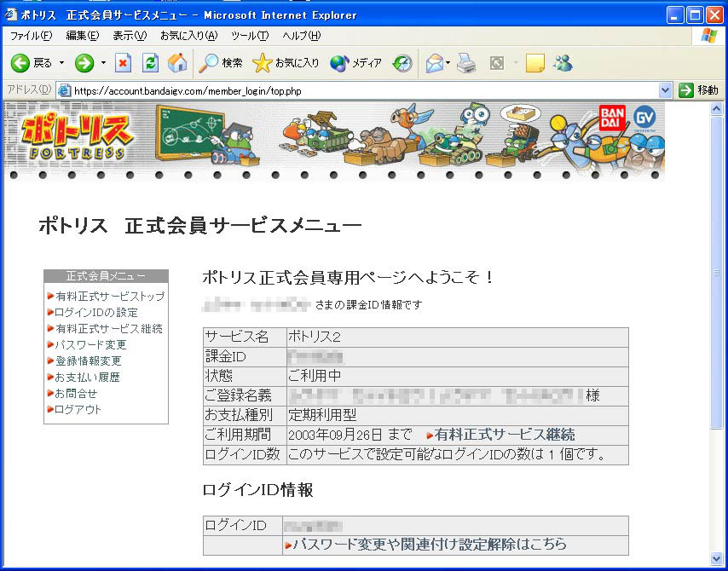Viewport: 728px width, 571px height.
Task: Open the History toolbar icon
Action: pyautogui.click(x=402, y=63)
